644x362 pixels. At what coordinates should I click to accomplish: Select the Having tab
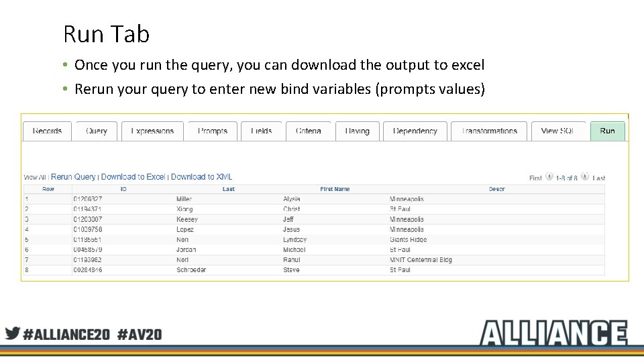click(358, 131)
